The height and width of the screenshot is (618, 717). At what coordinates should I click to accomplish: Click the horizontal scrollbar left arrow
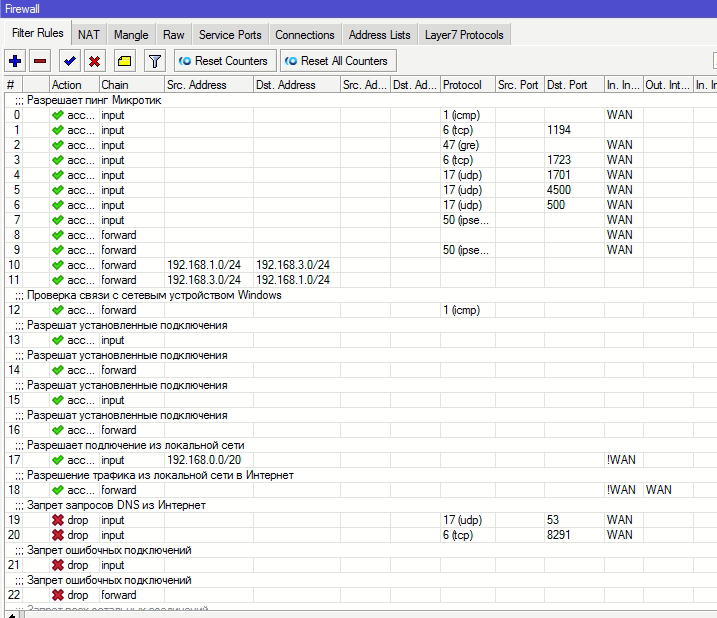[x=12, y=615]
